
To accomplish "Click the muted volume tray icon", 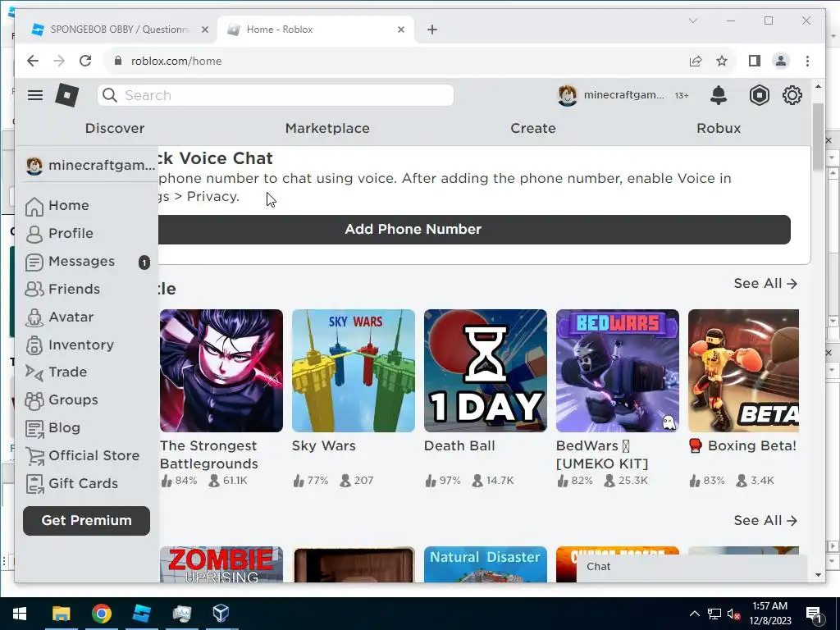I will (733, 614).
